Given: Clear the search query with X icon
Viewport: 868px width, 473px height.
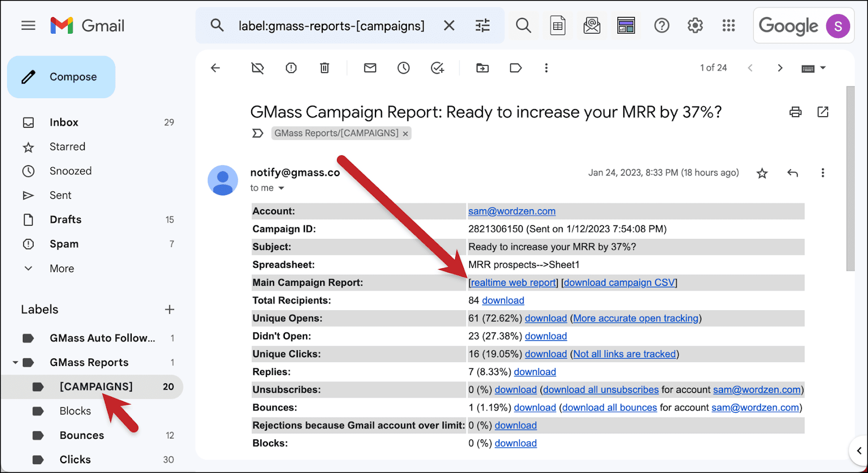Looking at the screenshot, I should click(x=449, y=26).
